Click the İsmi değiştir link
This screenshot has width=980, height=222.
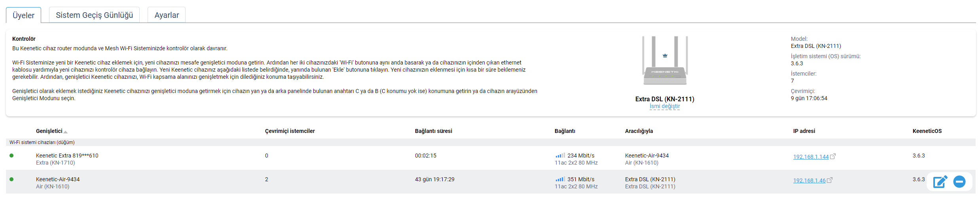coord(665,106)
